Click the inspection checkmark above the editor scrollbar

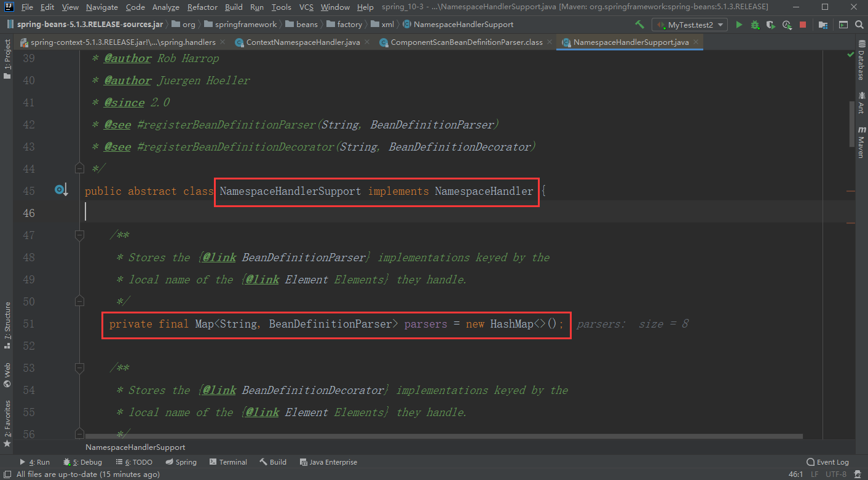(x=850, y=55)
